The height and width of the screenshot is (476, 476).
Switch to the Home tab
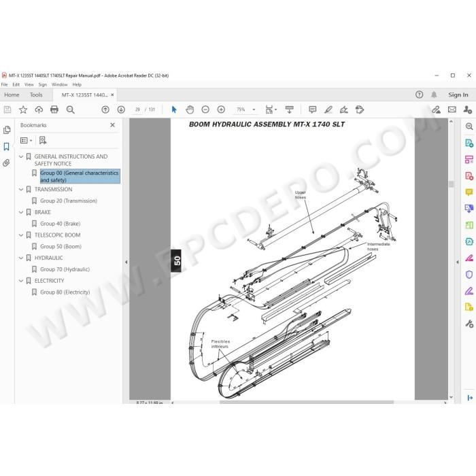(x=12, y=95)
